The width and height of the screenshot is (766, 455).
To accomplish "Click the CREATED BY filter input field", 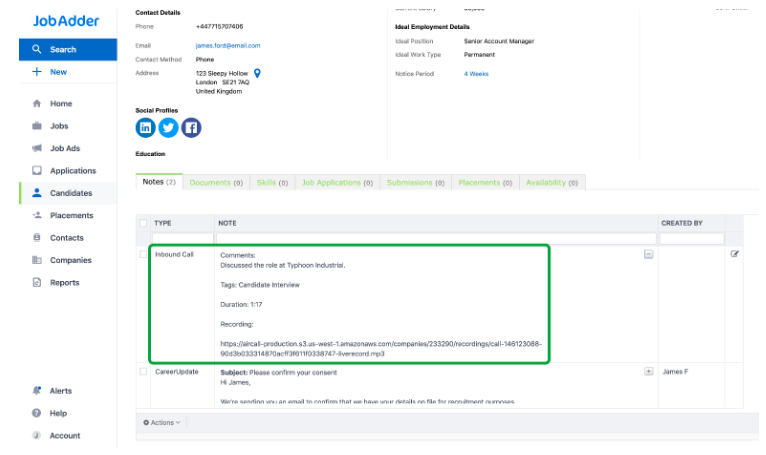I will click(x=691, y=238).
